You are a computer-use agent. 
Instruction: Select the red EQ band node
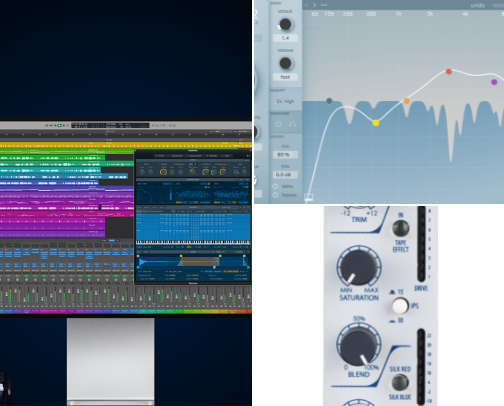click(x=449, y=71)
